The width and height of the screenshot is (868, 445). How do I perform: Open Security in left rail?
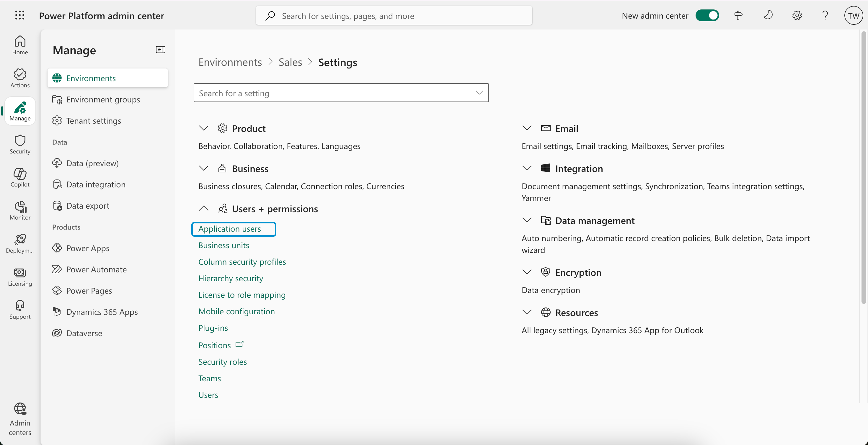coord(20,144)
